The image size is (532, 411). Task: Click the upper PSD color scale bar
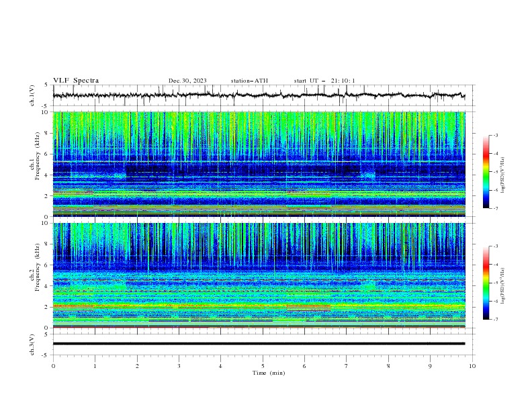pyautogui.click(x=486, y=172)
